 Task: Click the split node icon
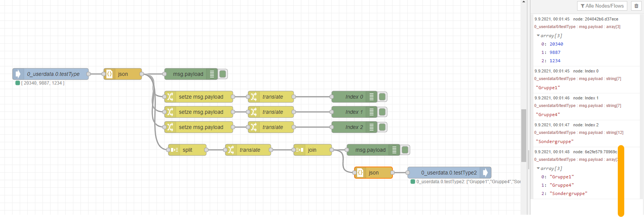[x=174, y=150]
